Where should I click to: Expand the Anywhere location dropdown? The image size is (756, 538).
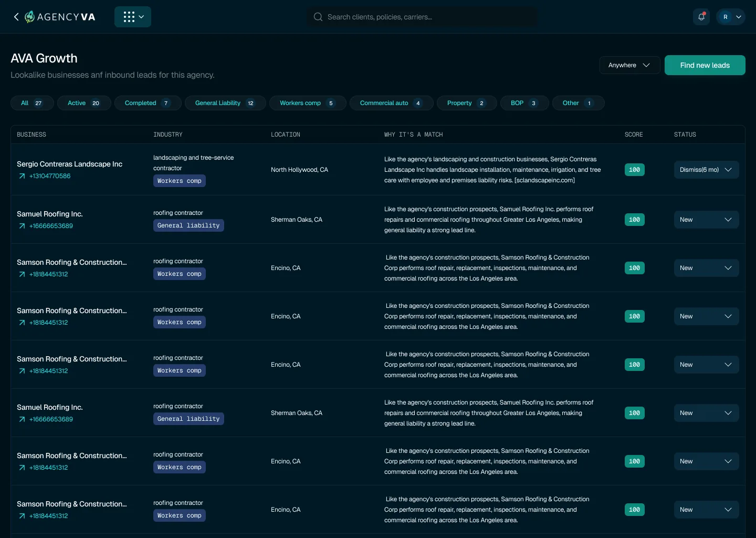(x=629, y=65)
